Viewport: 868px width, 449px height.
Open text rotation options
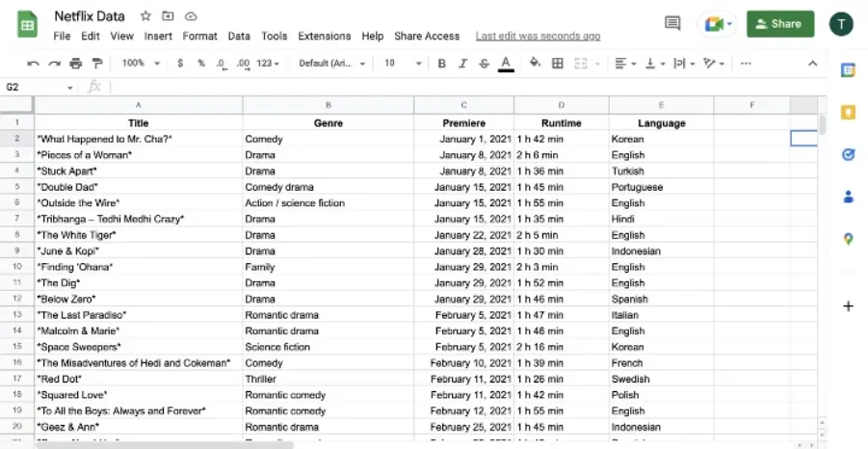pyautogui.click(x=714, y=64)
